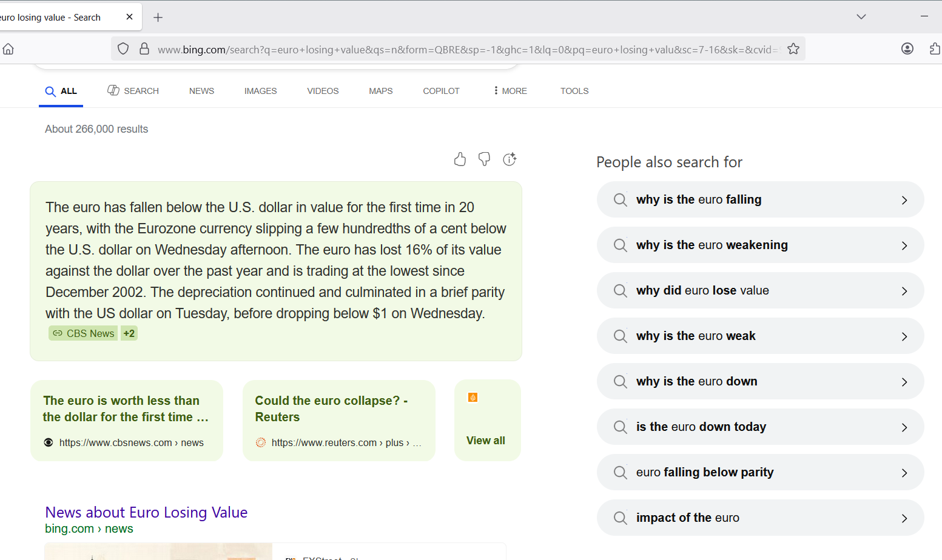This screenshot has width=942, height=560.
Task: Switch to the IMAGES tab
Action: [260, 91]
